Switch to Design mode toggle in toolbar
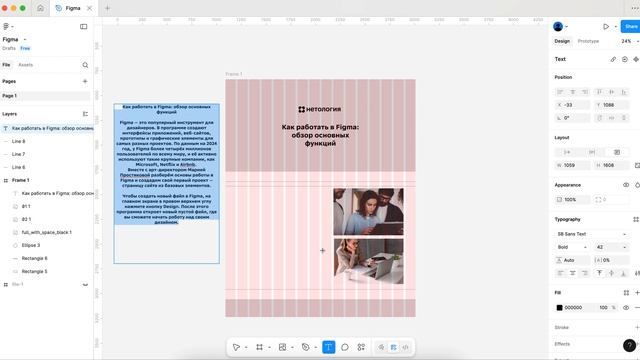640x360 pixels. pyautogui.click(x=393, y=347)
